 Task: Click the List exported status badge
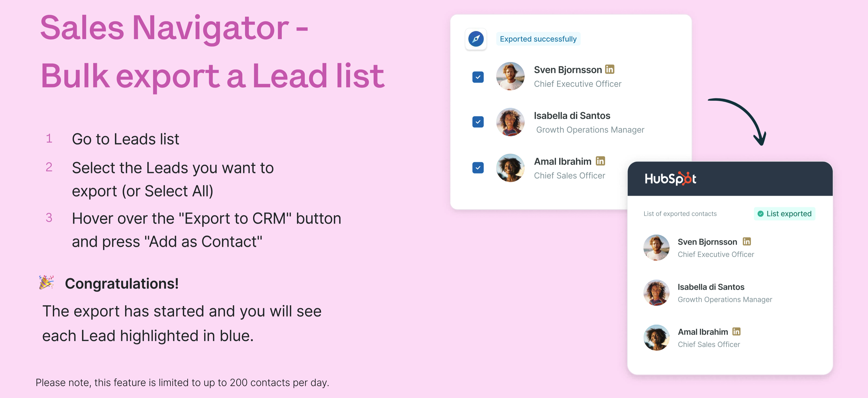point(785,214)
